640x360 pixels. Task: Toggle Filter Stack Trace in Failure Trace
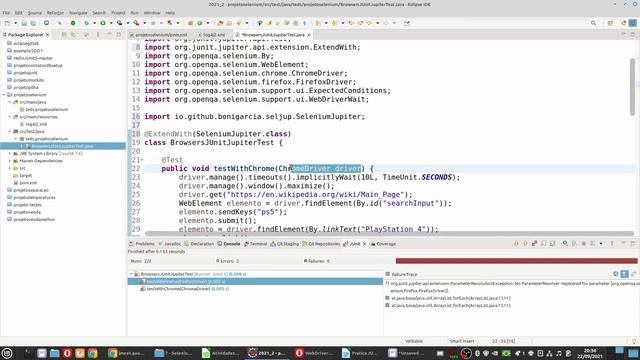coord(624,274)
